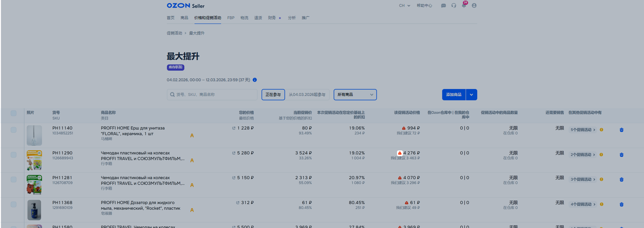The image size is (644, 228).
Task: Delete product PH11140 with trash icon
Action: [621, 130]
